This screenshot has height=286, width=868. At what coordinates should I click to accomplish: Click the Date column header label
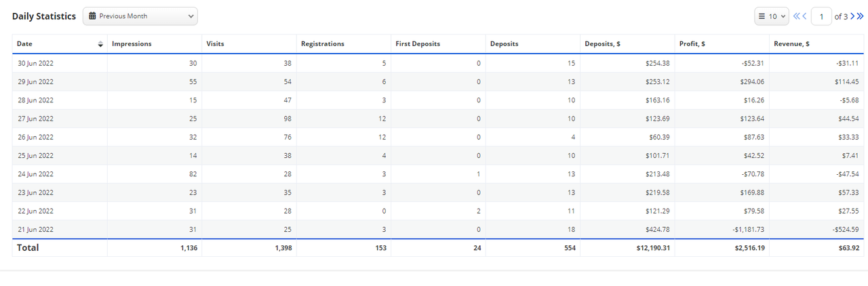[x=24, y=44]
